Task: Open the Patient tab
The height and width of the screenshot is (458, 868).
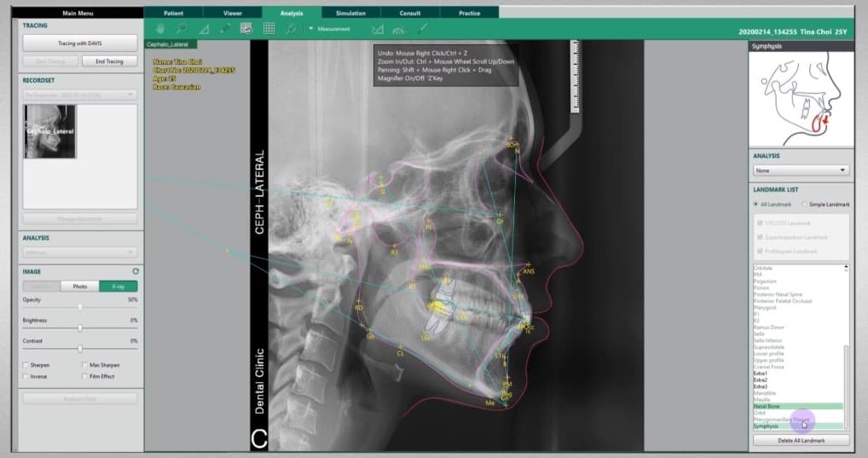Action: [173, 14]
